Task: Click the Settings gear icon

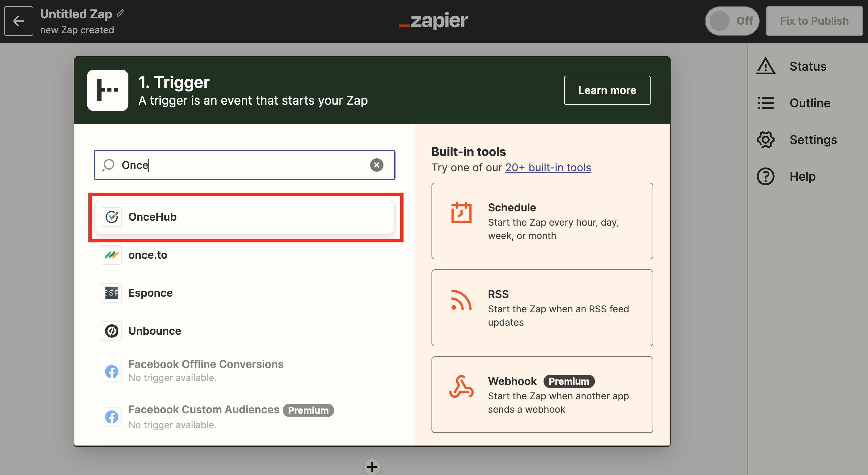Action: click(766, 140)
